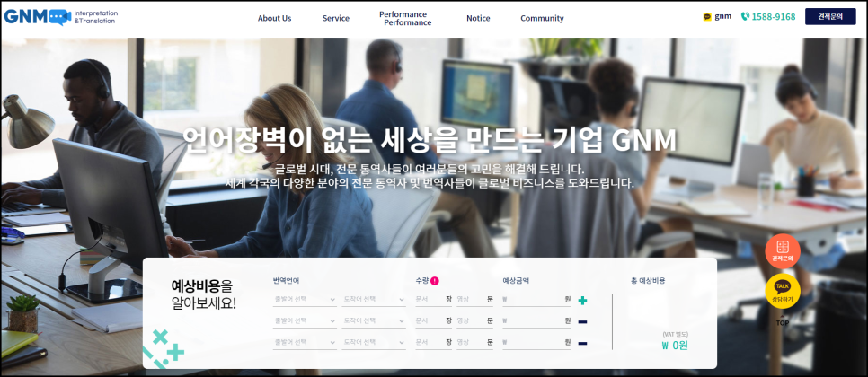The height and width of the screenshot is (377, 868).
Task: Focus the first row 문서 quantity field
Action: pos(433,299)
